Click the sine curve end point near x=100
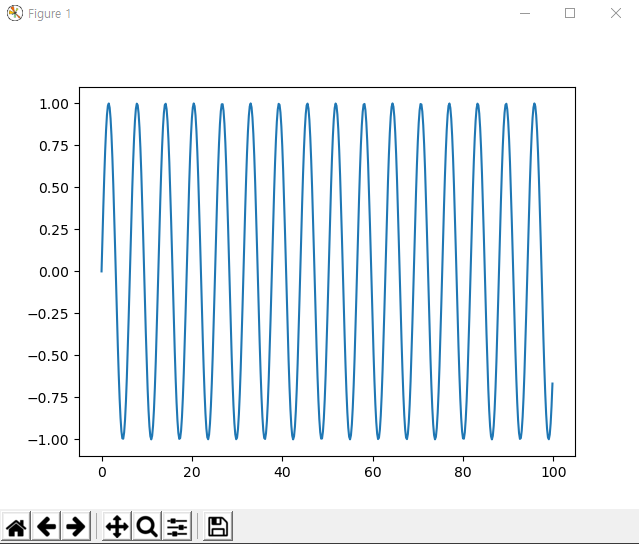The width and height of the screenshot is (639, 544). [x=553, y=383]
